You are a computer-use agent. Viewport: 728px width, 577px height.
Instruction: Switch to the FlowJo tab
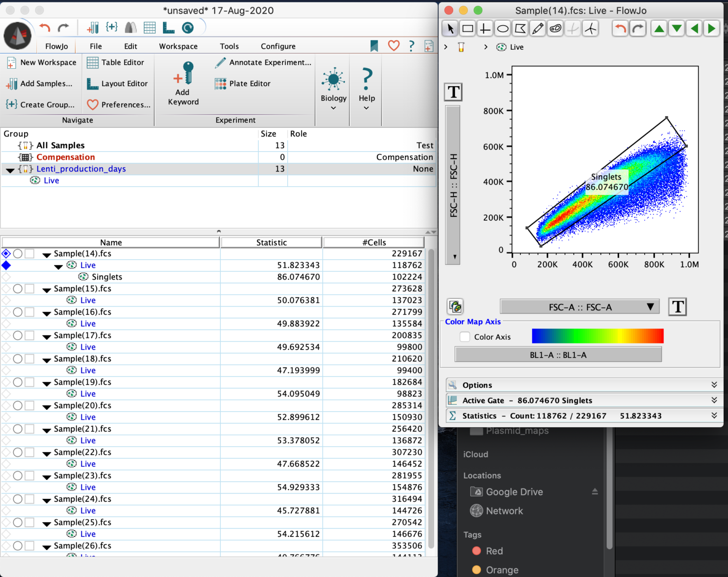pyautogui.click(x=57, y=46)
